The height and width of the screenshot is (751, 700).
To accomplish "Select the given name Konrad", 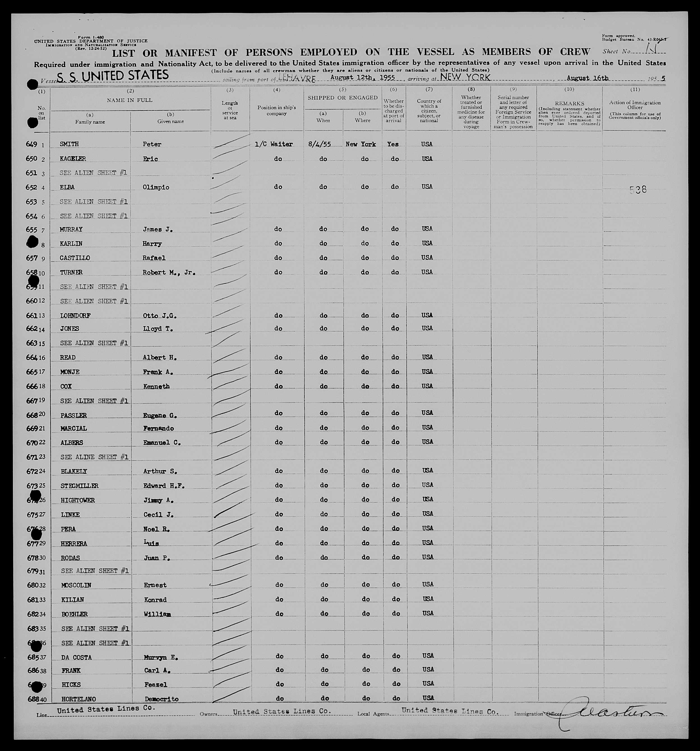I will click(x=155, y=600).
